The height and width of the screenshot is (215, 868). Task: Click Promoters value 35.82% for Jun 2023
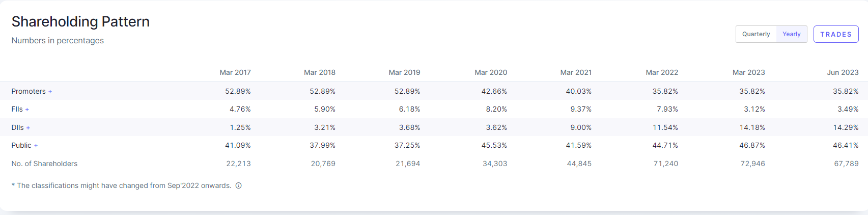click(x=846, y=91)
